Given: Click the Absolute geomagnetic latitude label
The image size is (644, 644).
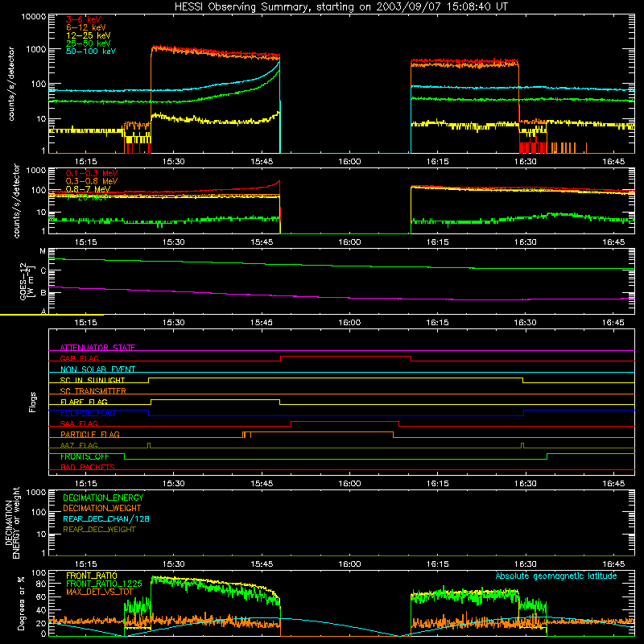Looking at the screenshot, I should (x=556, y=576).
